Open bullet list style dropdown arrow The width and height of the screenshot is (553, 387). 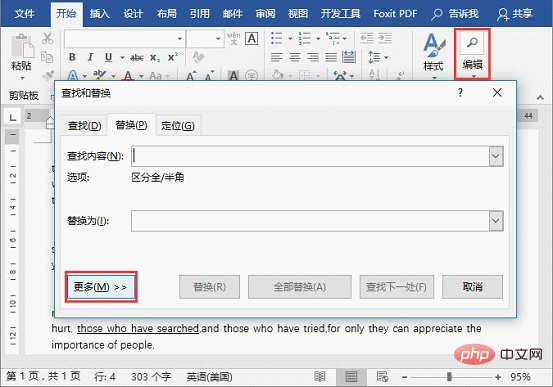click(x=290, y=38)
